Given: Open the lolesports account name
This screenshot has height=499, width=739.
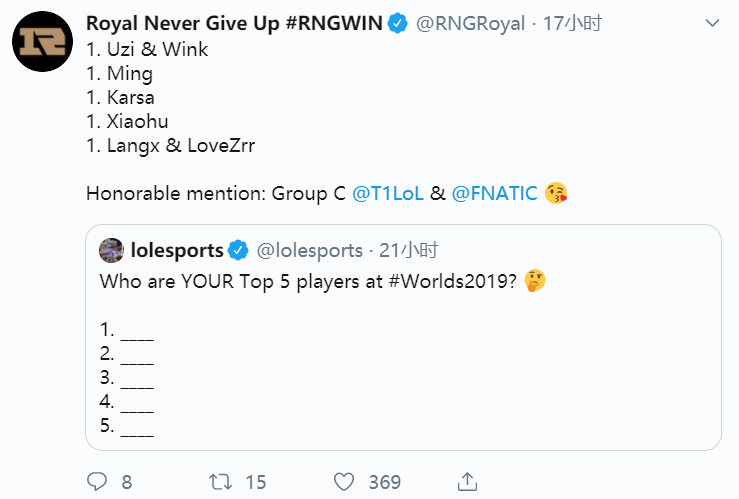Looking at the screenshot, I should tap(177, 249).
